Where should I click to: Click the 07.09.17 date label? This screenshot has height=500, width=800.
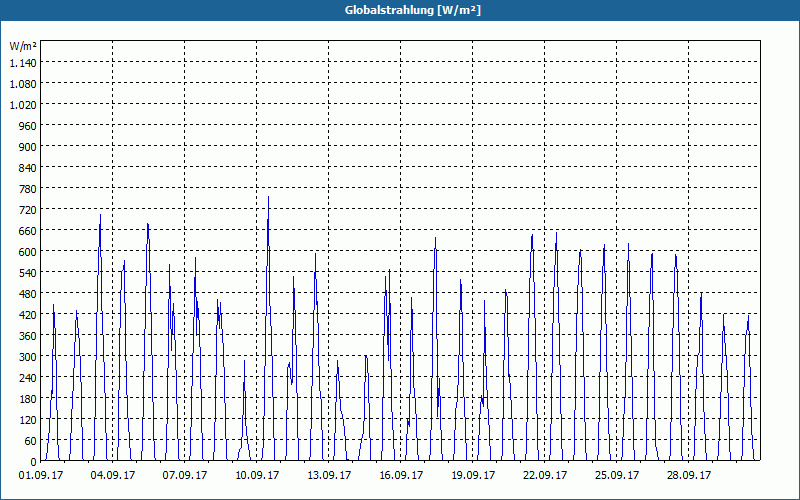pyautogui.click(x=185, y=476)
